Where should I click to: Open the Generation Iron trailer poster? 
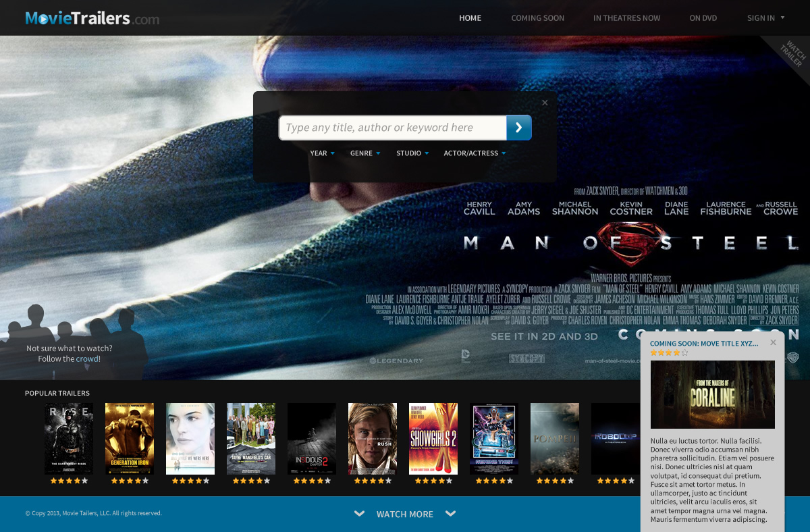tap(130, 439)
